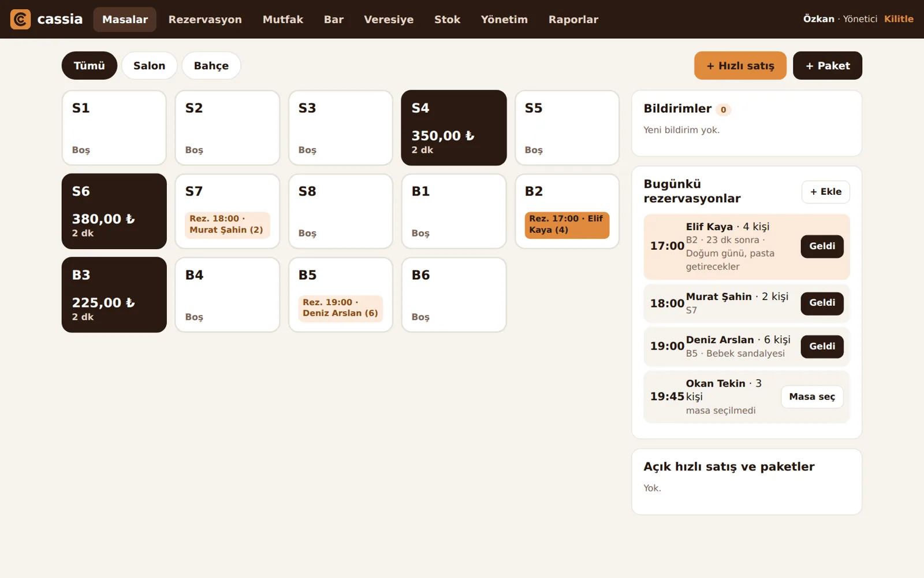Select table S2

pos(228,128)
